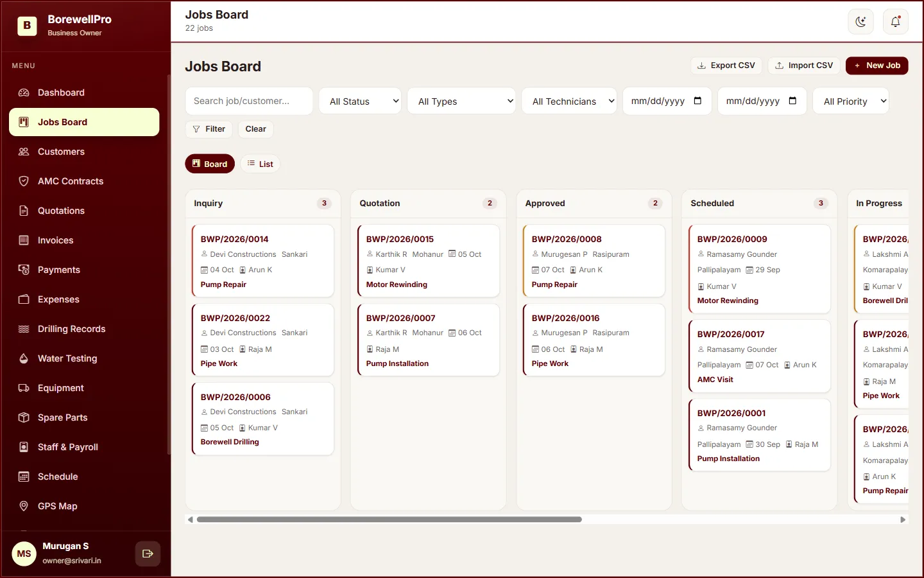Click Export CSV button

(x=726, y=66)
